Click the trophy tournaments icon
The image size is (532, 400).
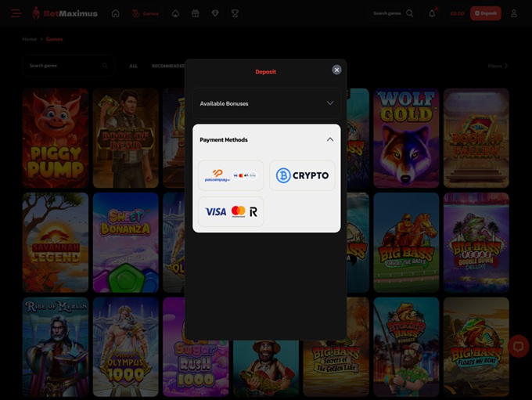[235, 13]
